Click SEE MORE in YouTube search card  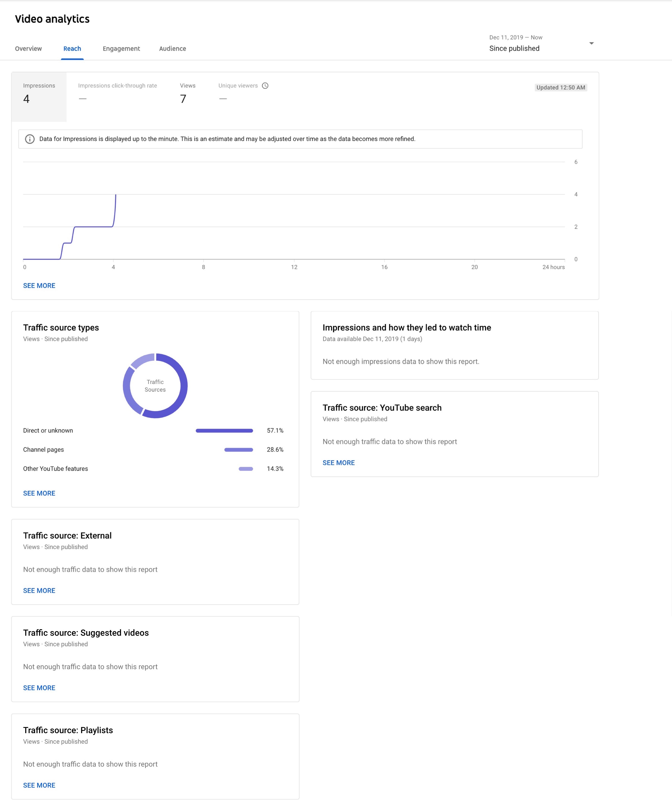pos(338,463)
